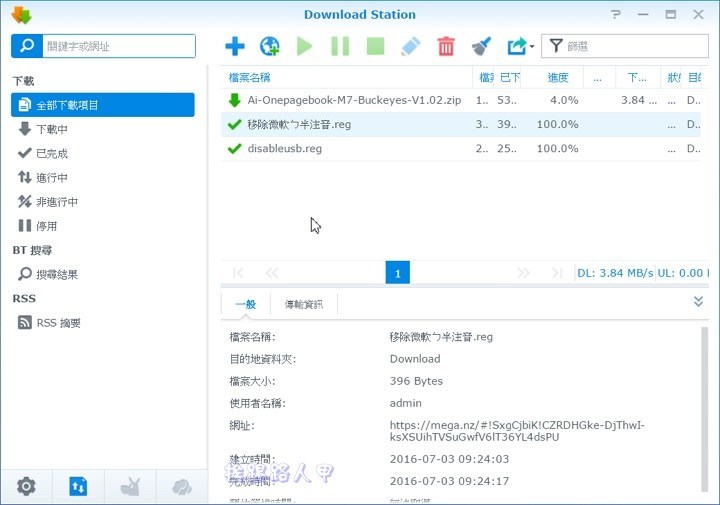Click the admin username value
720x505 pixels.
click(405, 403)
